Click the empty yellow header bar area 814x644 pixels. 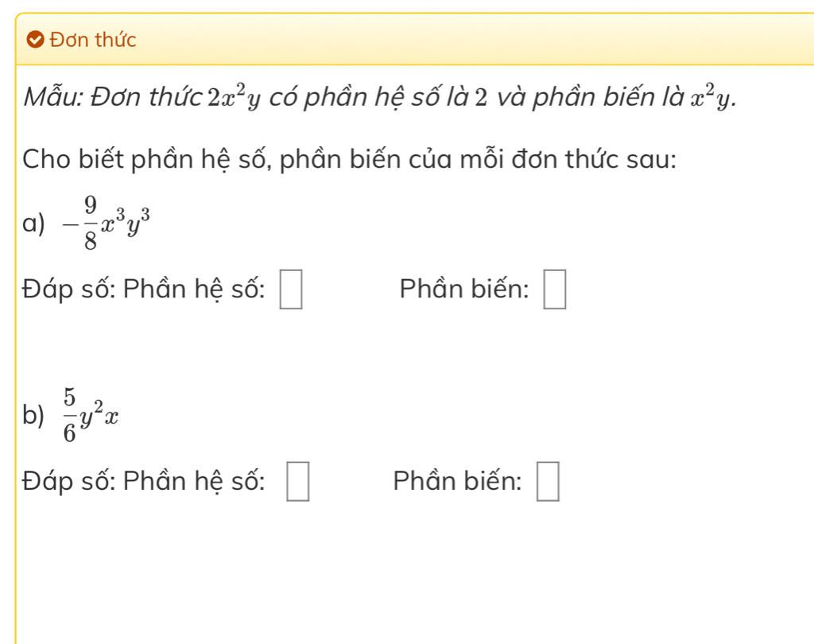[467, 40]
